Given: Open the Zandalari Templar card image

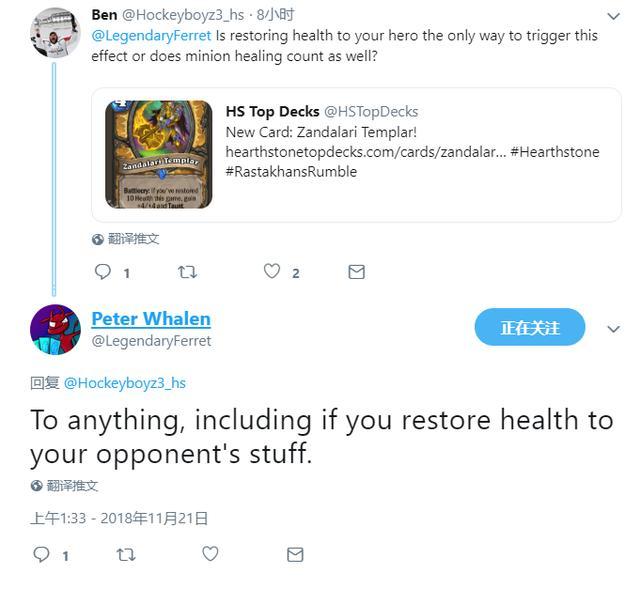Looking at the screenshot, I should 159,154.
